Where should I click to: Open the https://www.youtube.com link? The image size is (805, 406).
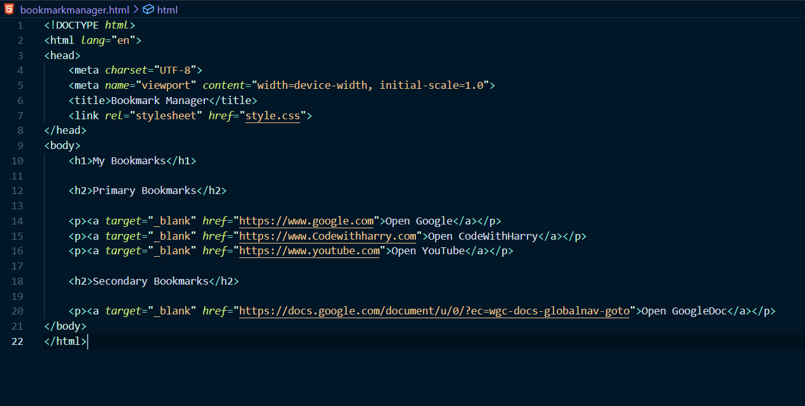(x=310, y=251)
